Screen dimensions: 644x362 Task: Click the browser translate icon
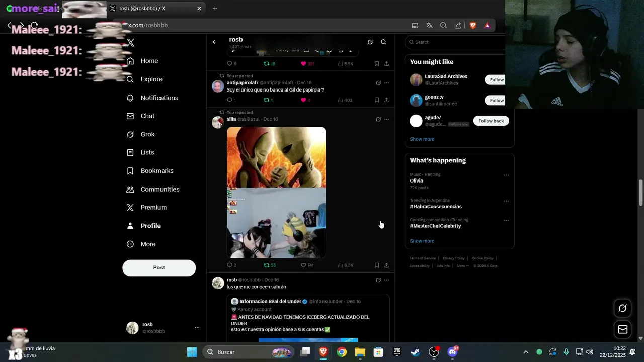(x=429, y=25)
